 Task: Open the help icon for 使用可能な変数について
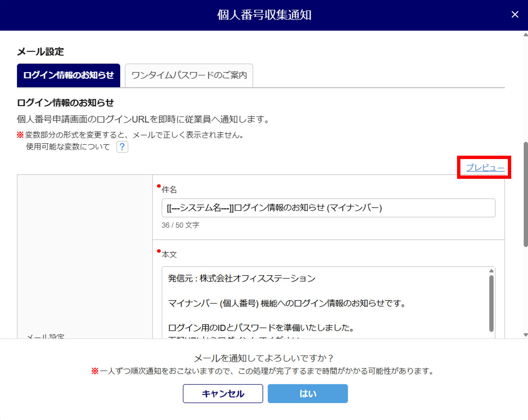[x=122, y=147]
